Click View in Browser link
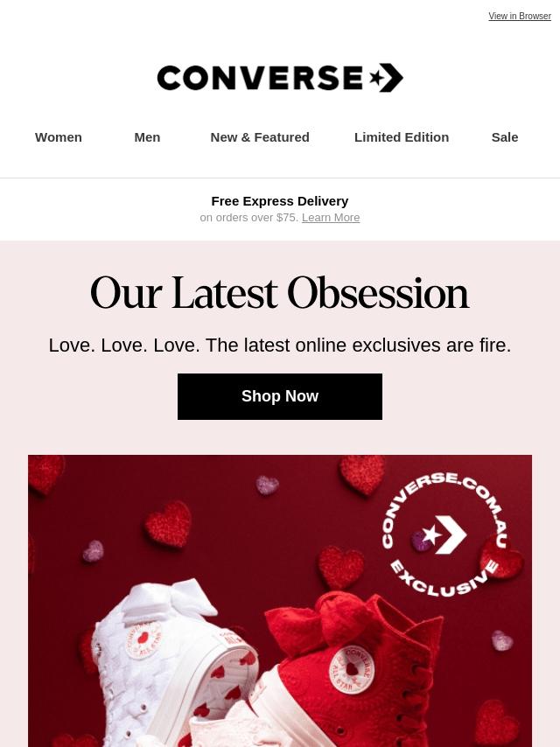 pos(520,16)
